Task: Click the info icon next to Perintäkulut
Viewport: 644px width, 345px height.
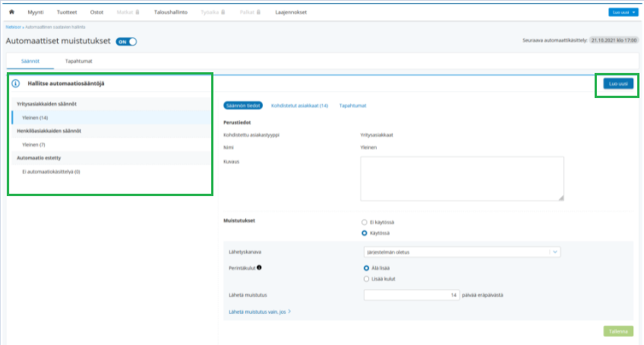Action: click(259, 267)
